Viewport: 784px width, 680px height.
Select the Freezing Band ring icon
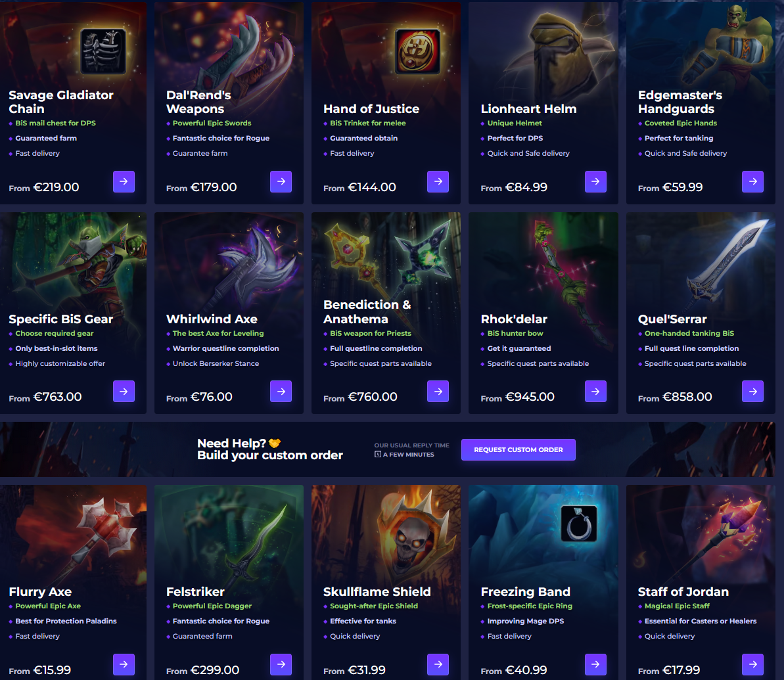coord(579,524)
